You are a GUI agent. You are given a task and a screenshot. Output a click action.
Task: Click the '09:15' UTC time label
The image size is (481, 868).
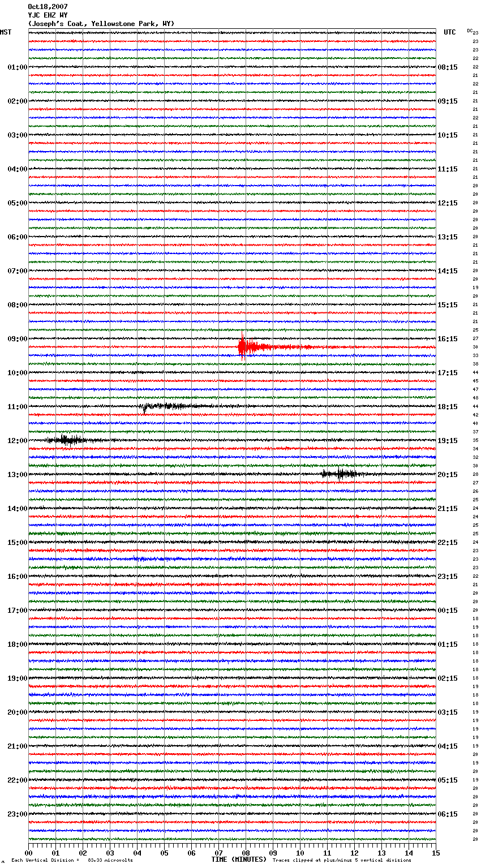pos(448,101)
